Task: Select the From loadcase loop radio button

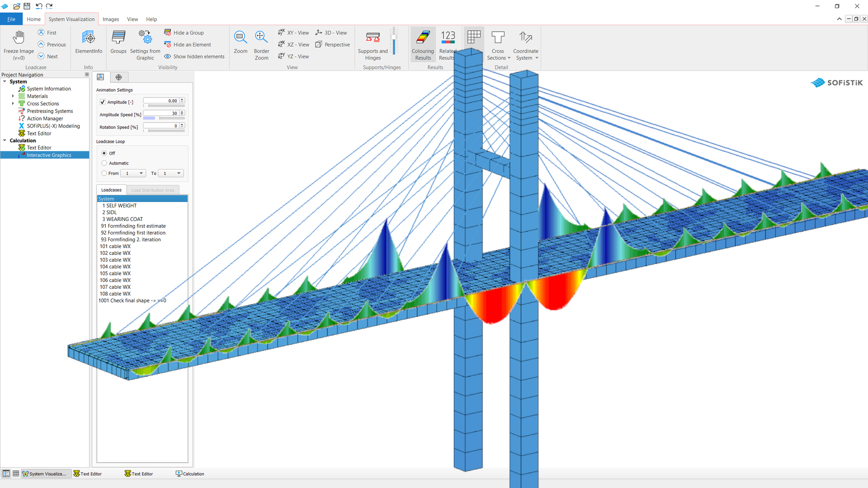Action: click(x=104, y=174)
